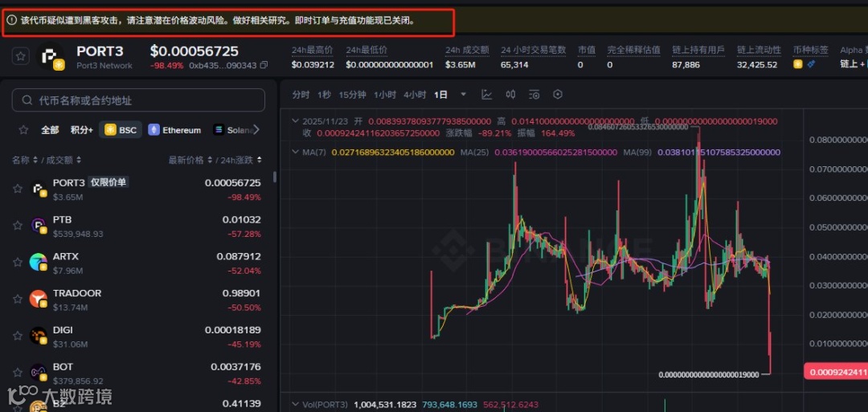Viewport: 868px width, 412px height.
Task: Select the 15分钟 chart interval
Action: click(352, 95)
